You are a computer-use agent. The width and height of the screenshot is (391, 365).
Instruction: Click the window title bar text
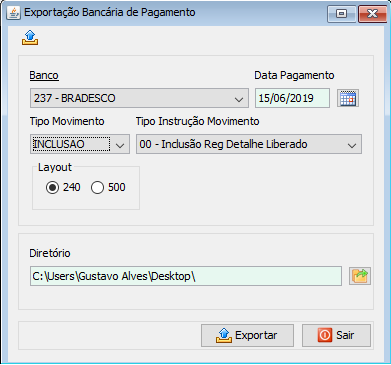click(x=110, y=13)
